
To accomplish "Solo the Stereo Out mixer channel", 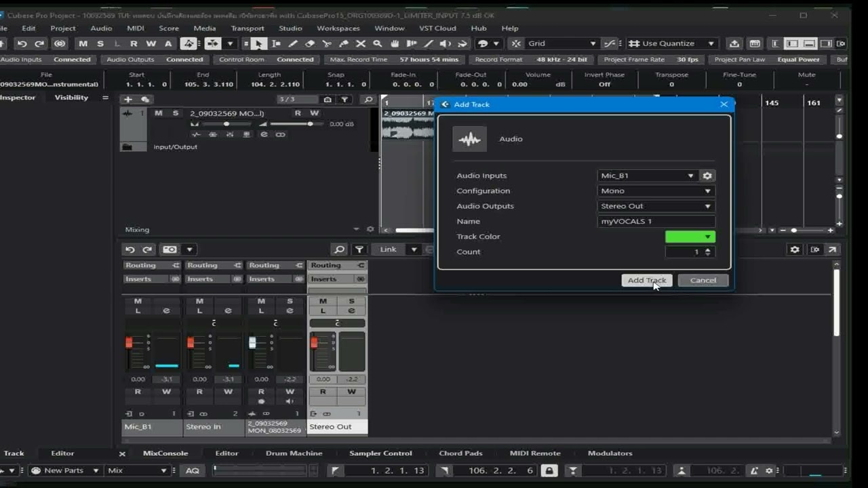I will point(351,301).
